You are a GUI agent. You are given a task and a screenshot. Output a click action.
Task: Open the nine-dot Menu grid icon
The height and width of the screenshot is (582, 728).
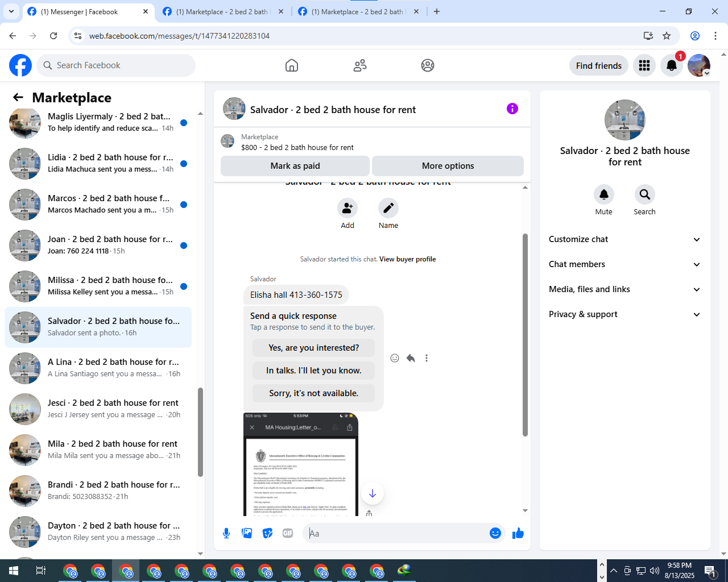click(x=644, y=65)
